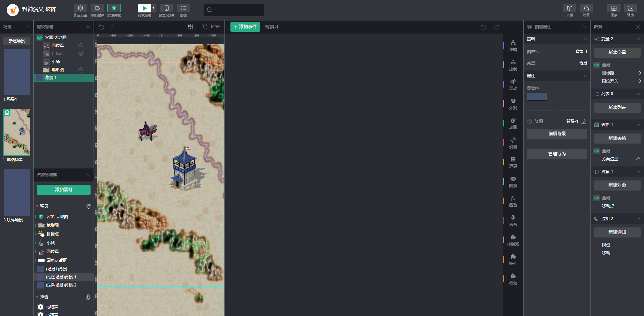
Task: Select the 背景-1 event tab
Action: pos(272,27)
